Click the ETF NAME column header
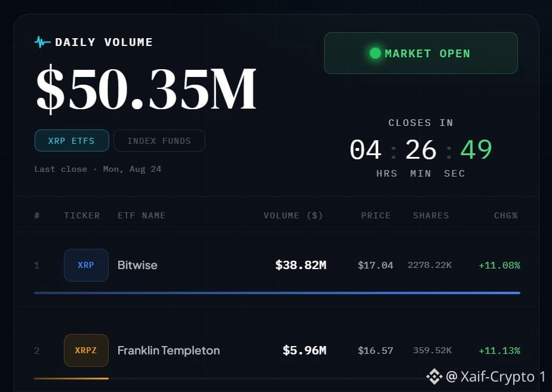The image size is (552, 392). tap(141, 215)
